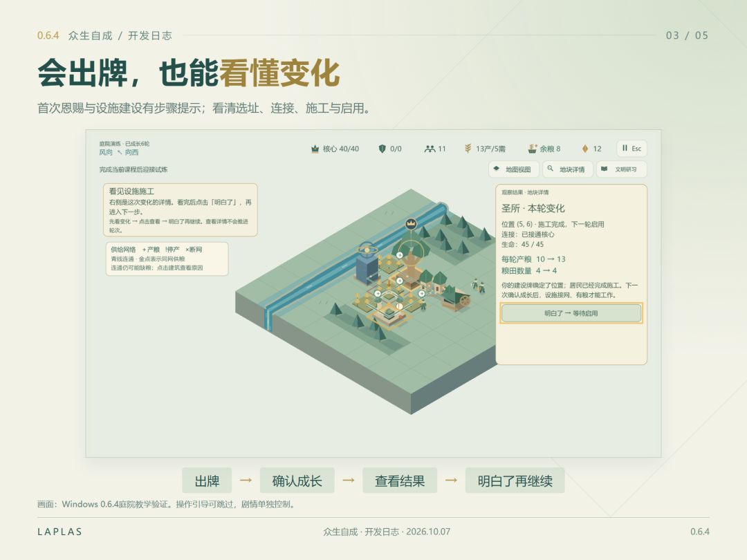Click the ×断网 legend entry

[194, 250]
